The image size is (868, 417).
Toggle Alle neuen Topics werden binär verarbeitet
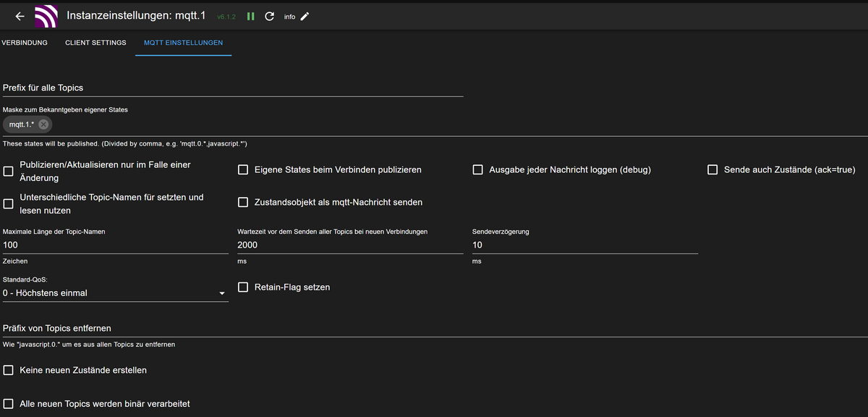tap(9, 404)
